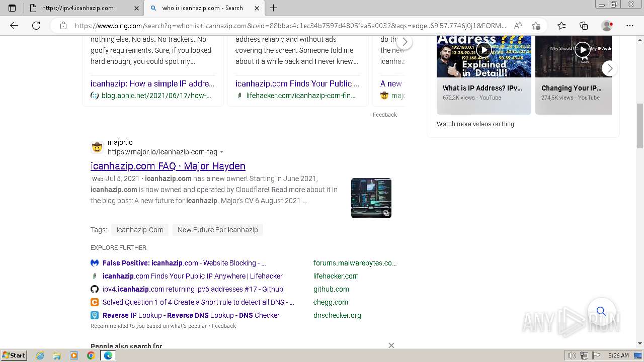The height and width of the screenshot is (362, 644).
Task: Open blog.apnic.net source link
Action: (x=156, y=96)
